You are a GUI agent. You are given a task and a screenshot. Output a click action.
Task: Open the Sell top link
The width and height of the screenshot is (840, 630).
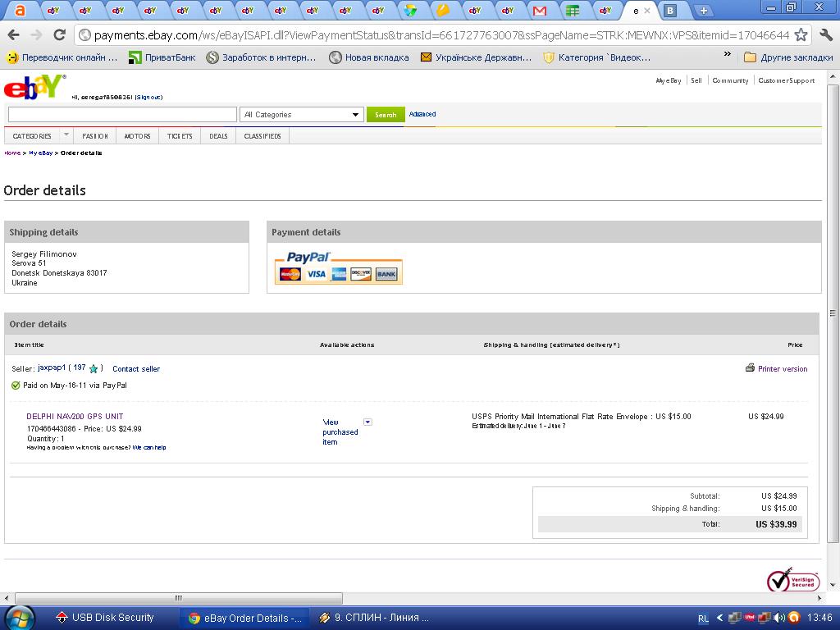point(696,80)
